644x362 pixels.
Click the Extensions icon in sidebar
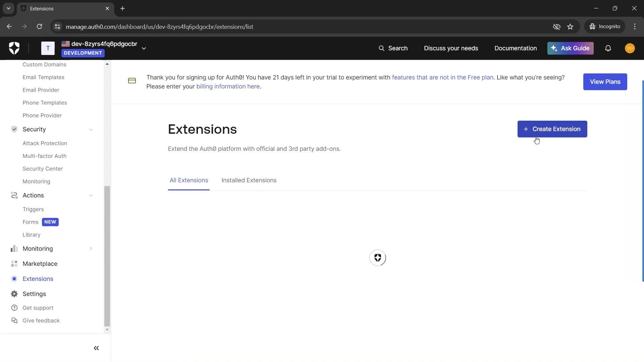click(x=14, y=279)
